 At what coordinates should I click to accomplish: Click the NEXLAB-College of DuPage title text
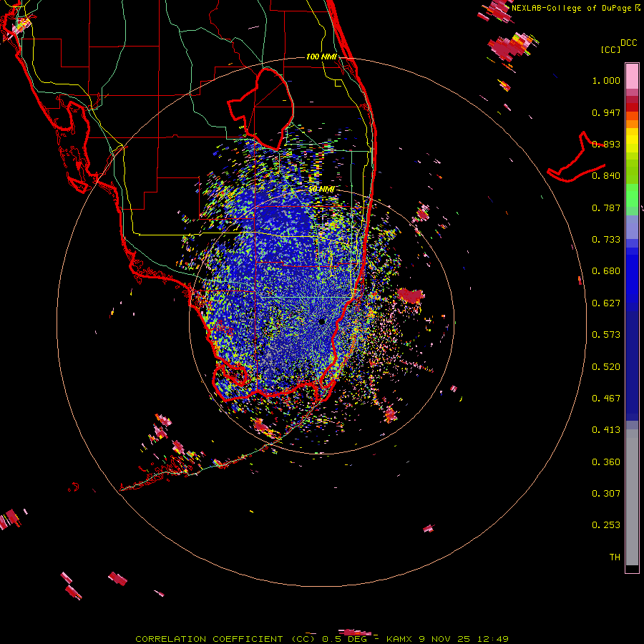pyautogui.click(x=571, y=8)
